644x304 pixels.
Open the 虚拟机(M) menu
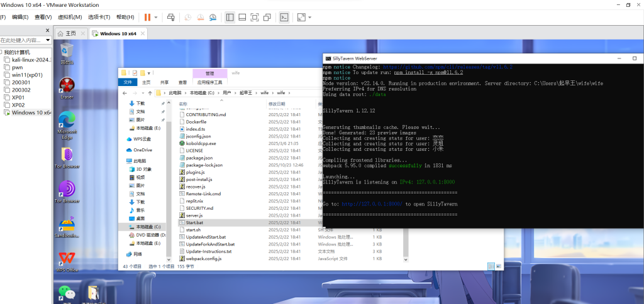coord(69,17)
